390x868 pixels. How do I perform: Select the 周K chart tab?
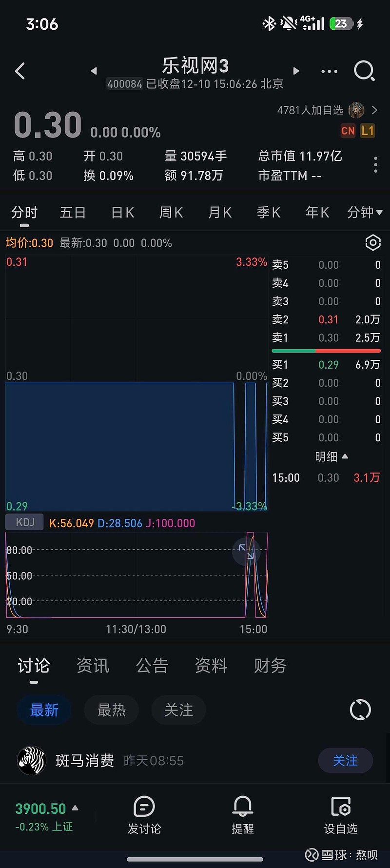coord(171,213)
